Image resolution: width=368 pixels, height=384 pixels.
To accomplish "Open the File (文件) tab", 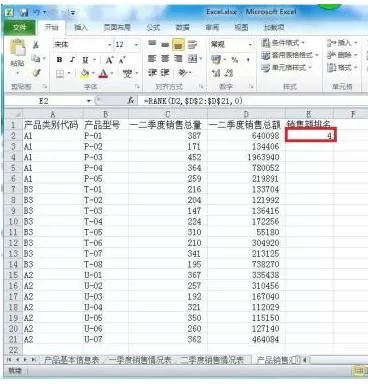I will 19,27.
